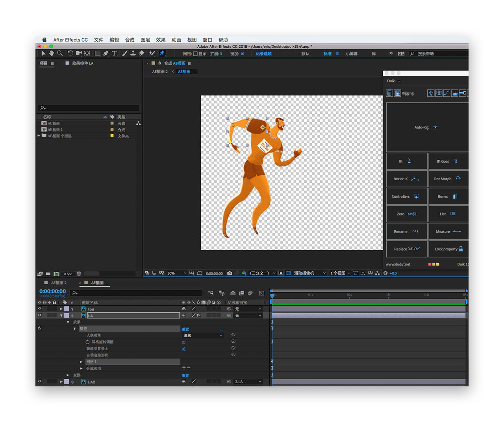Expand the 网格 1 mesh group
This screenshot has height=423, width=504.
tap(81, 362)
